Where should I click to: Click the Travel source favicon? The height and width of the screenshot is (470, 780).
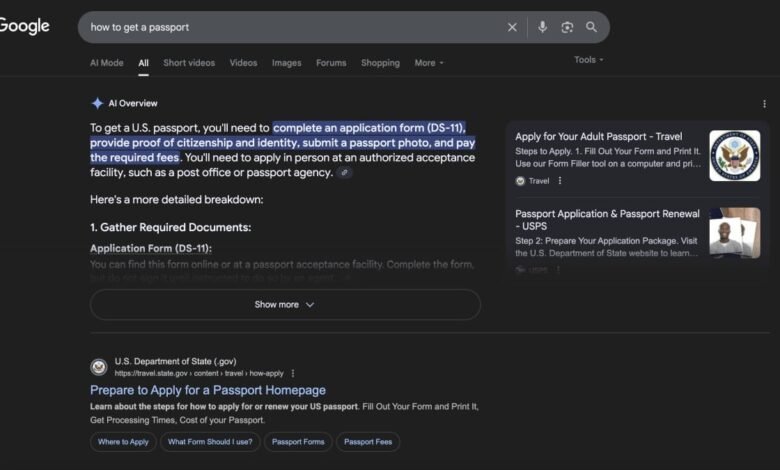[x=520, y=181]
